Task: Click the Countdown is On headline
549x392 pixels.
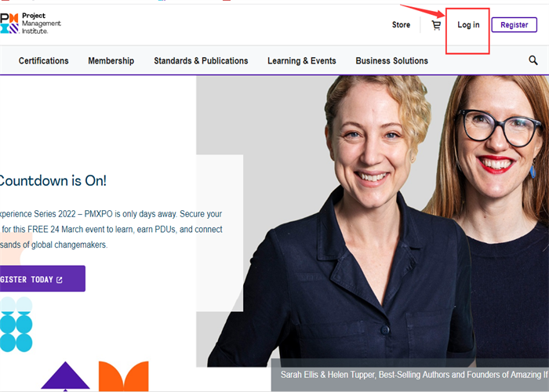Action: 52,180
